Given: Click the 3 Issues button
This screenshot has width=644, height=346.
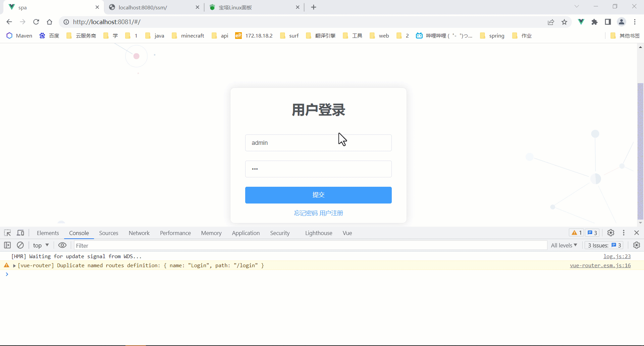Looking at the screenshot, I should (x=604, y=245).
